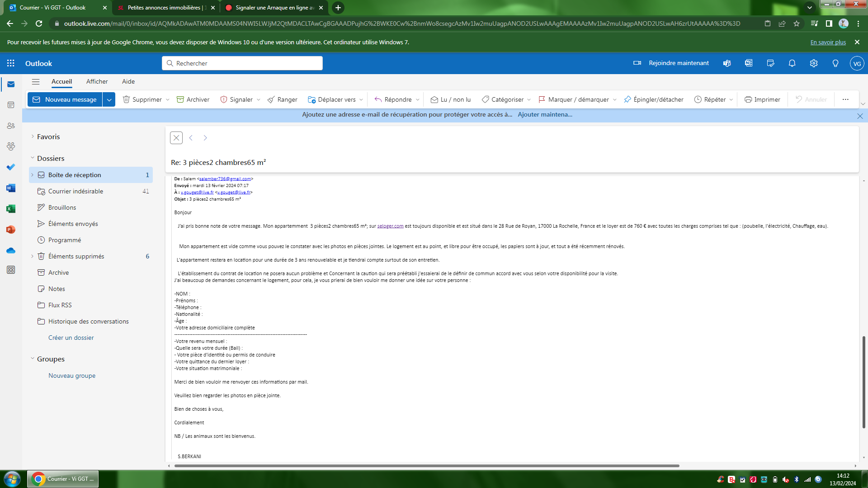Image resolution: width=868 pixels, height=488 pixels.
Task: Close the Chrome update notice bar
Action: click(x=857, y=42)
